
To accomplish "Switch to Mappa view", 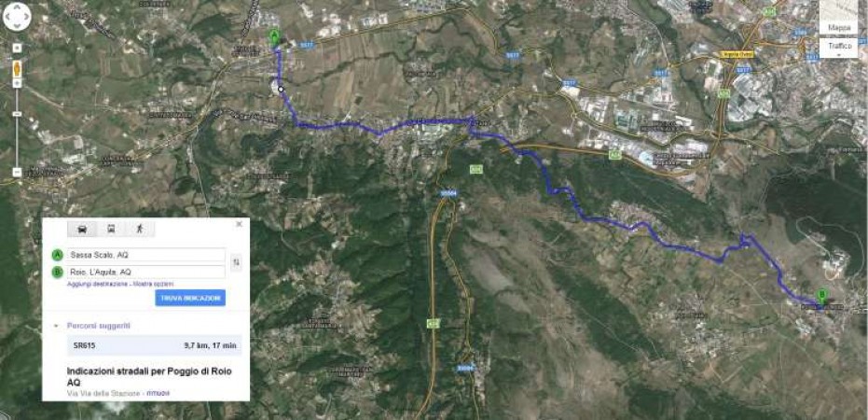I will (x=838, y=28).
